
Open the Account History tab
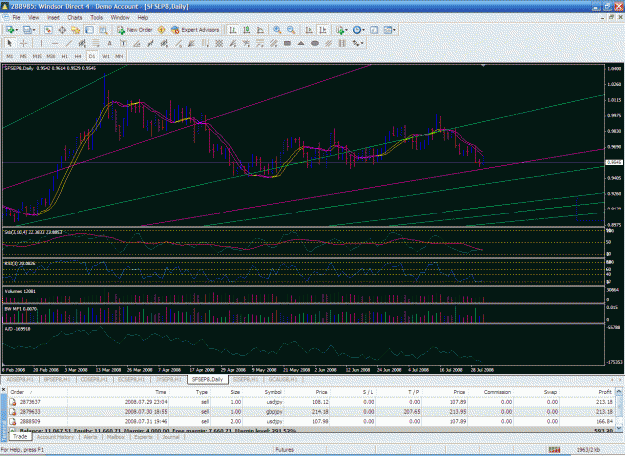(55, 437)
